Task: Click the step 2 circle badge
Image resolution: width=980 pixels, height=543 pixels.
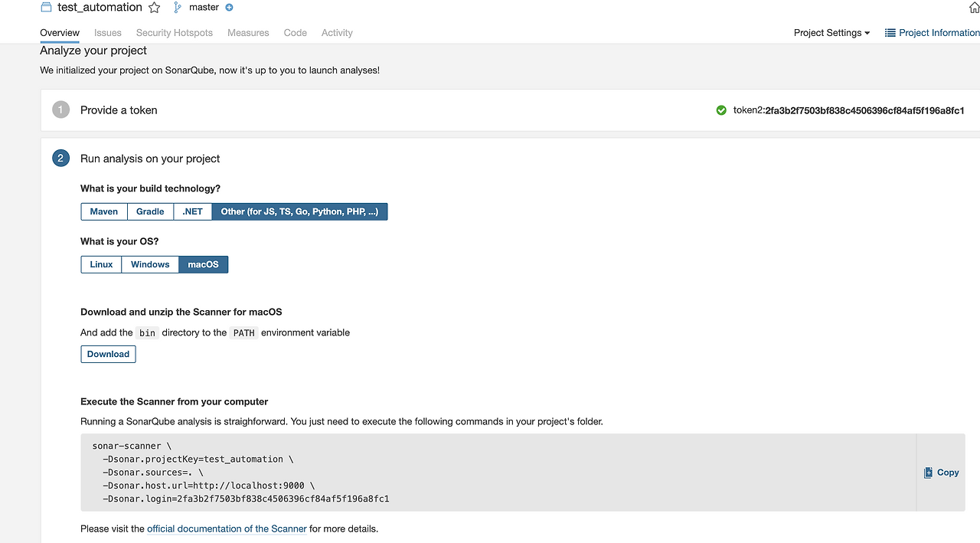Action: 60,159
